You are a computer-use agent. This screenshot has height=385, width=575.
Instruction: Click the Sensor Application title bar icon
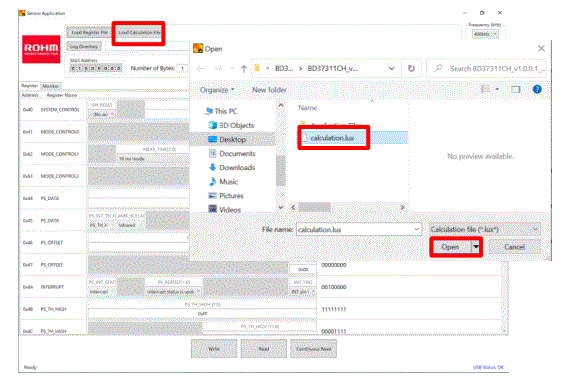(22, 13)
